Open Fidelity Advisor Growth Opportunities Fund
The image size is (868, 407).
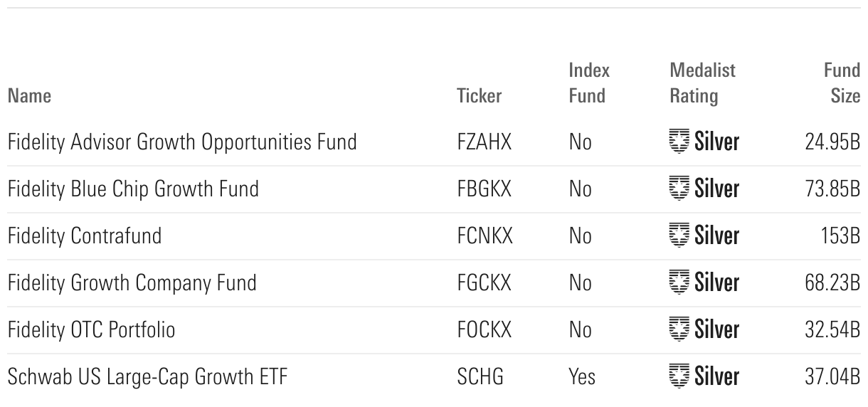pyautogui.click(x=182, y=142)
